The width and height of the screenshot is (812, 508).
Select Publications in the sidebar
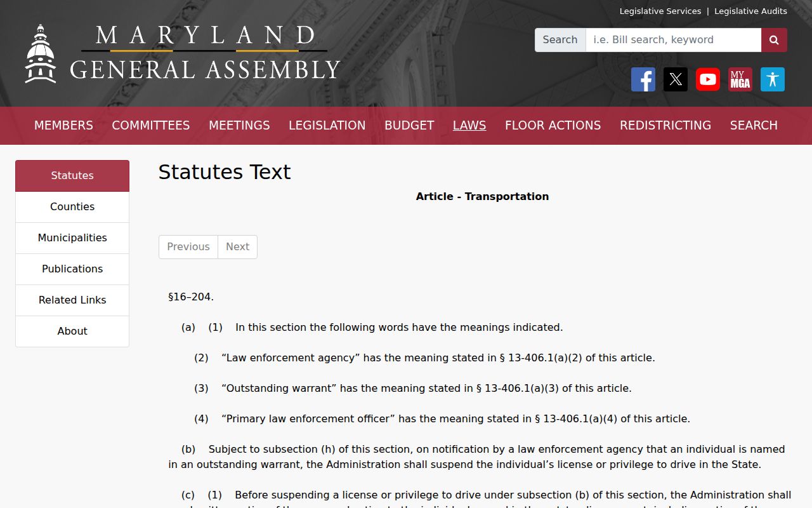[x=72, y=269]
